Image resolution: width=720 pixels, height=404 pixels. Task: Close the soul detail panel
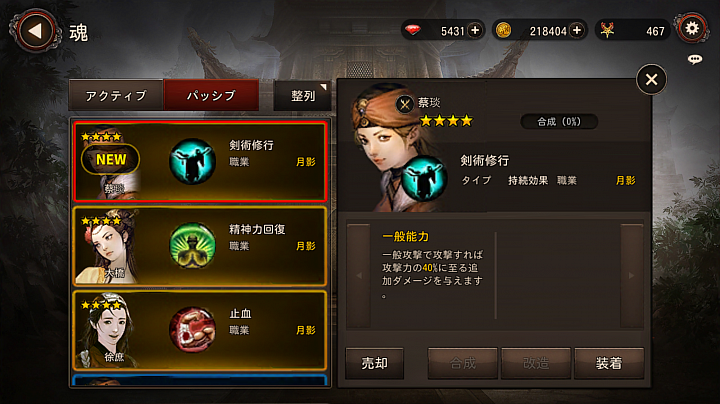click(x=651, y=80)
